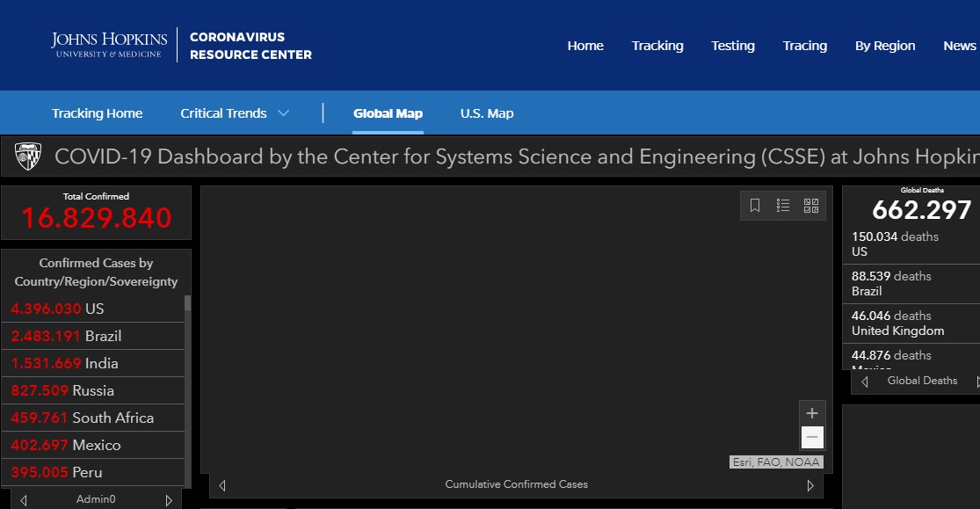Click the 150.034 deaths US entry

911,244
